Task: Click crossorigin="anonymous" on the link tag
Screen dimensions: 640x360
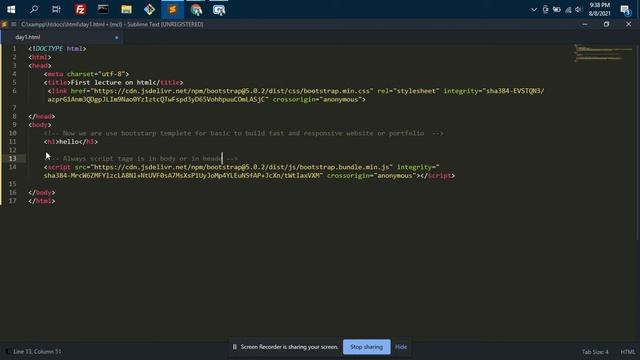Action: 317,100
